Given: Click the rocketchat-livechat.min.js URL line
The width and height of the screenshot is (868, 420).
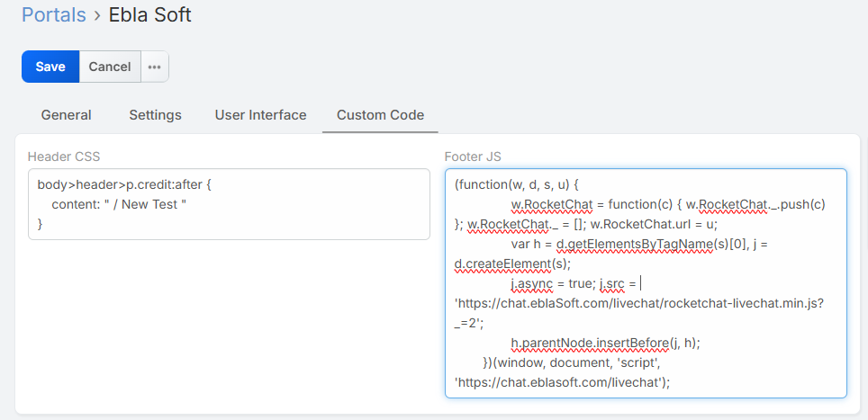Looking at the screenshot, I should pyautogui.click(x=639, y=303).
